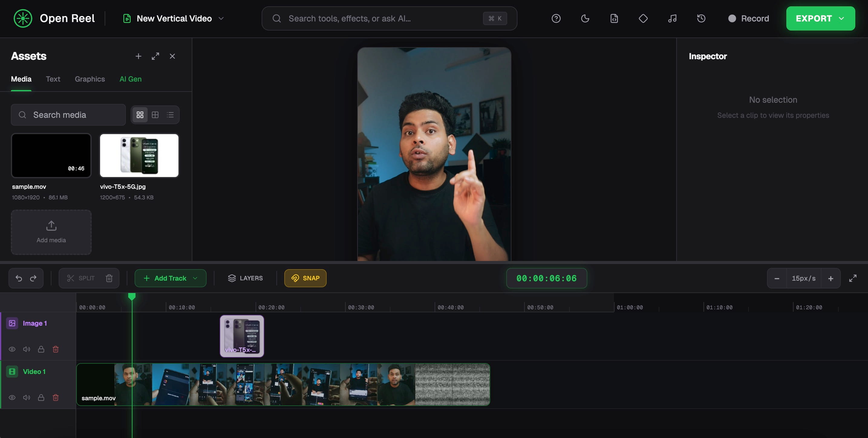Screen dimensions: 868x438
Task: Click the undo arrow in timeline toolbar
Action: pyautogui.click(x=19, y=278)
